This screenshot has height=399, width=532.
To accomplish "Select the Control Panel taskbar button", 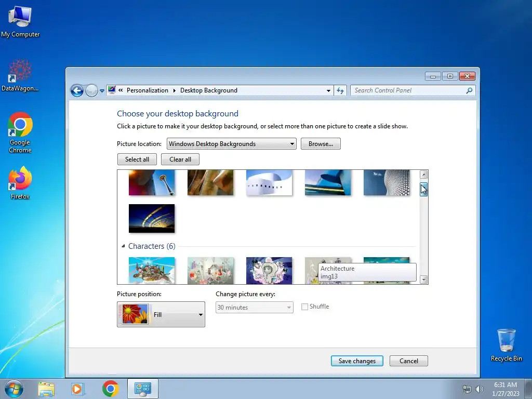I will 142,389.
